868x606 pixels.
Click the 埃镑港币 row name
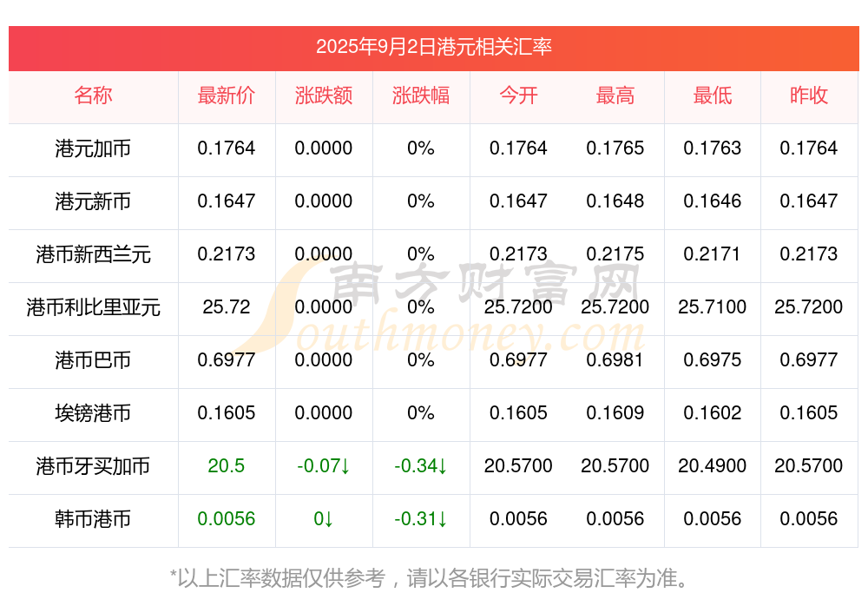point(93,413)
